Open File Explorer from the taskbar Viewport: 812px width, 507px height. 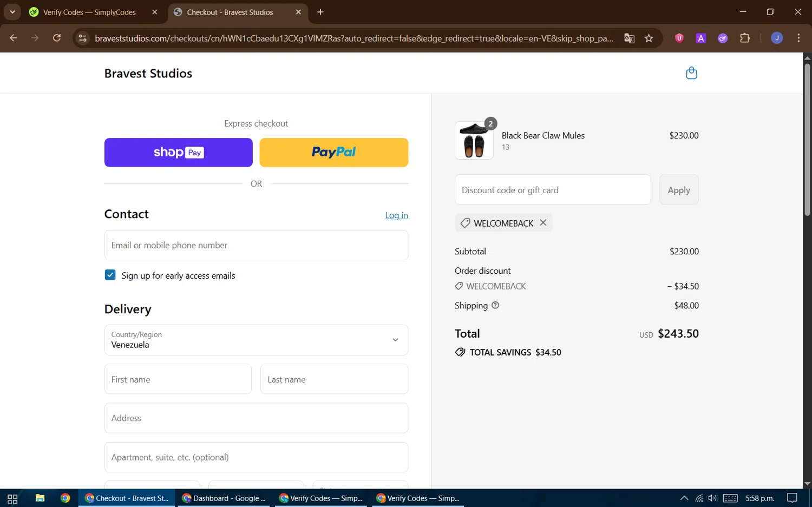click(x=40, y=498)
